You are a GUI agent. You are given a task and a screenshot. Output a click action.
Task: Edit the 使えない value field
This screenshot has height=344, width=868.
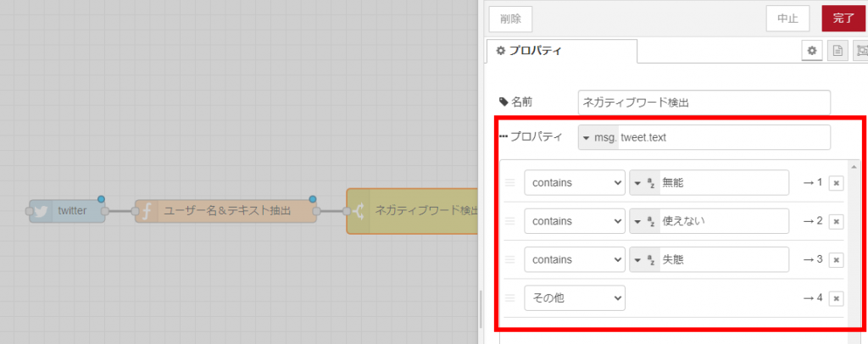724,221
